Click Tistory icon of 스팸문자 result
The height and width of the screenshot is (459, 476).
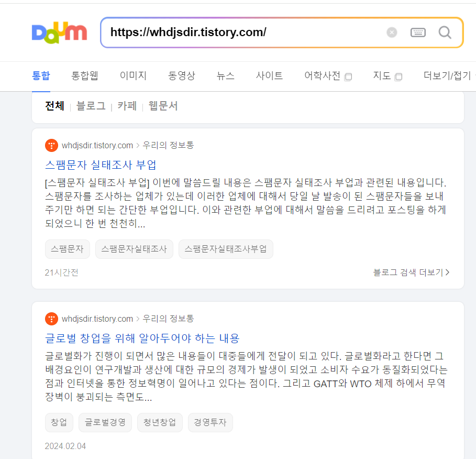[x=52, y=145]
